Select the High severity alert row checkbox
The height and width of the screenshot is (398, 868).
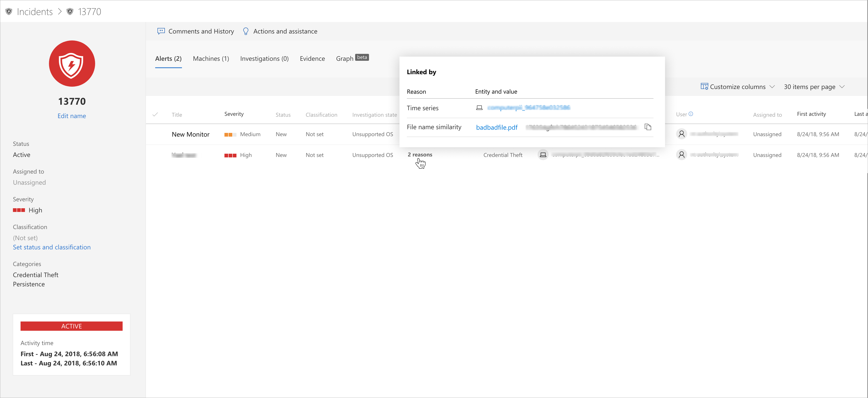click(155, 155)
